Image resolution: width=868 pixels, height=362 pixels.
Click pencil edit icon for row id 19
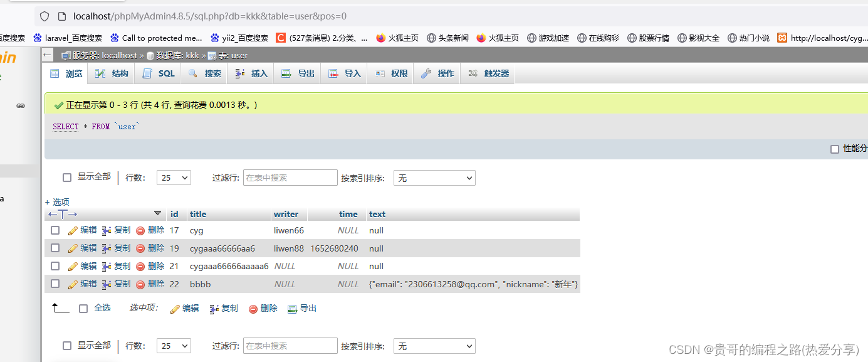[x=73, y=248]
